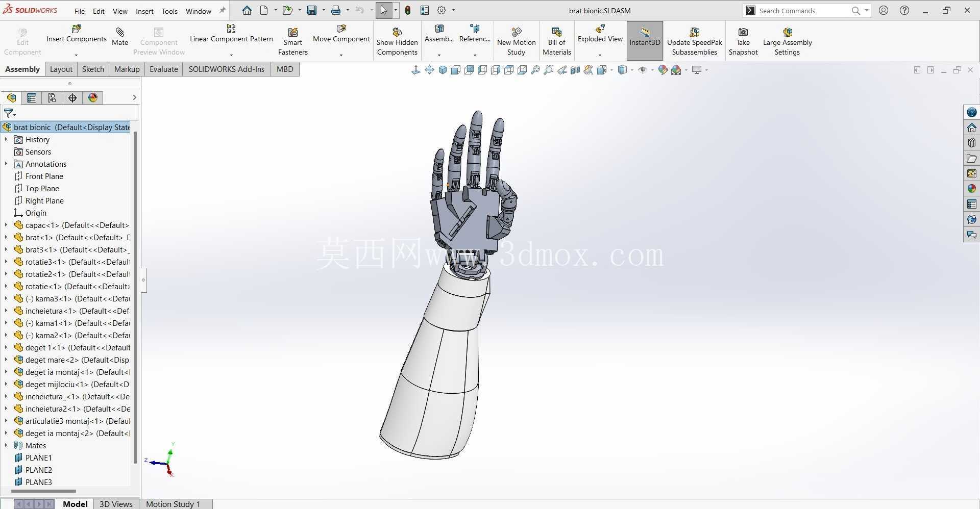The height and width of the screenshot is (509, 980).
Task: Open the Insert Components dropdown arrow
Action: (77, 55)
